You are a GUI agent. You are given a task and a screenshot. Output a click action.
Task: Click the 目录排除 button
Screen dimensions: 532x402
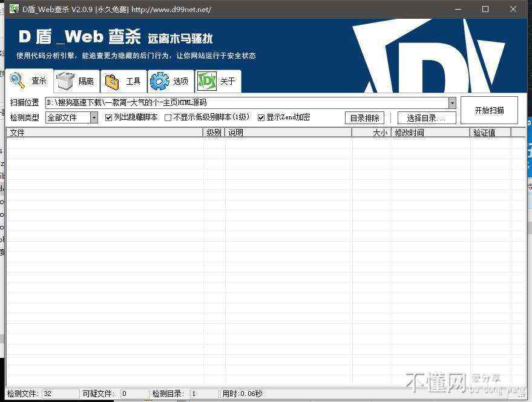[x=365, y=118]
